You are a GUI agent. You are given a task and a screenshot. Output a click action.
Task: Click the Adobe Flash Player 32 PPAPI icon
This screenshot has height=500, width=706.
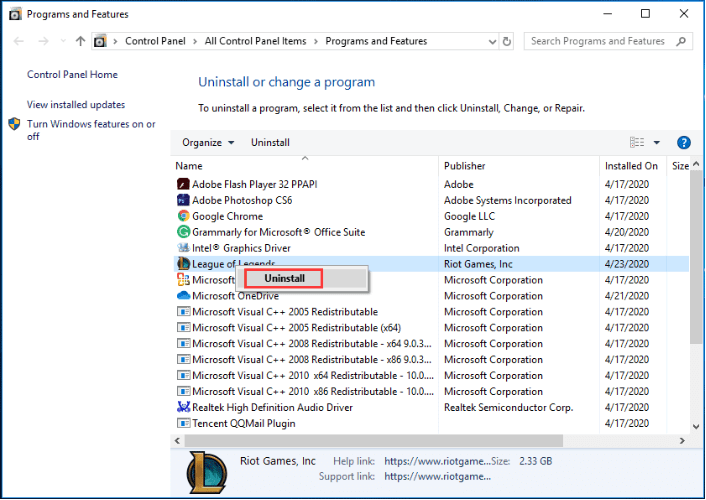[x=183, y=184]
